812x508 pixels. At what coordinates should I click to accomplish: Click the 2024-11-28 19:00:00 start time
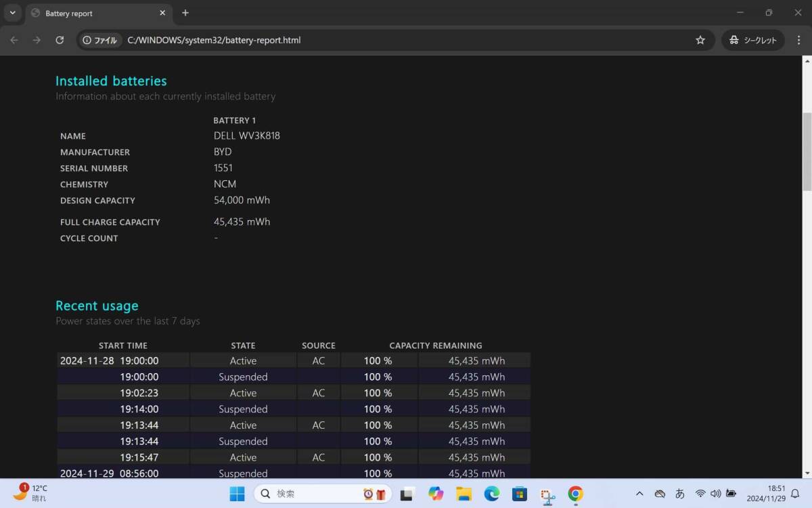109,361
